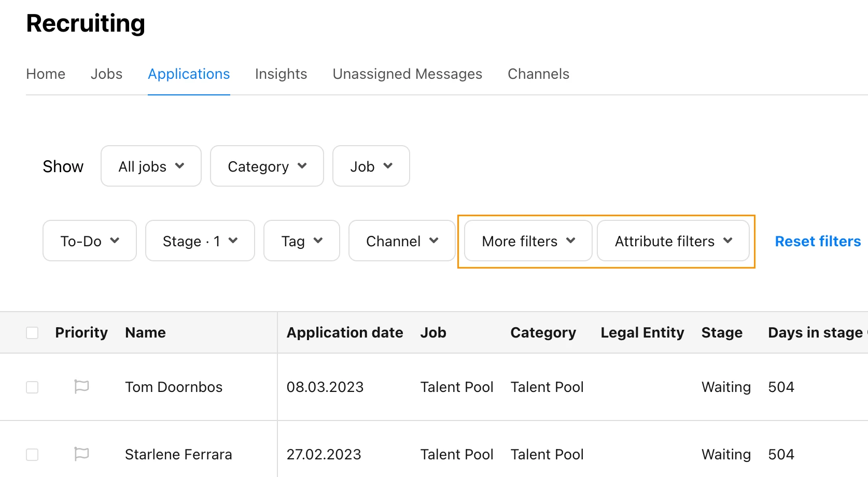Screen dimensions: 868x477
Task: Open Starlene Ferrara application
Action: 178,454
